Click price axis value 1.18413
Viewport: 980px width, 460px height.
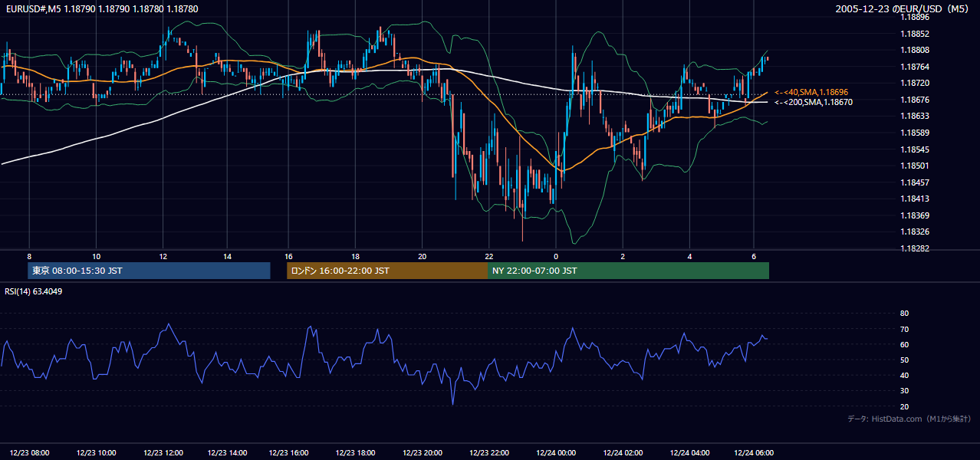pos(915,199)
